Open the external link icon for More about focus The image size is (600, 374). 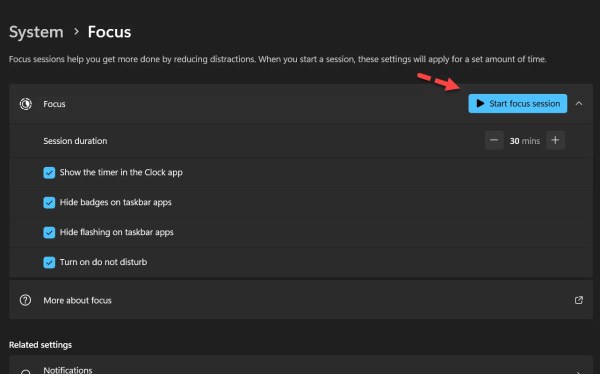(579, 300)
